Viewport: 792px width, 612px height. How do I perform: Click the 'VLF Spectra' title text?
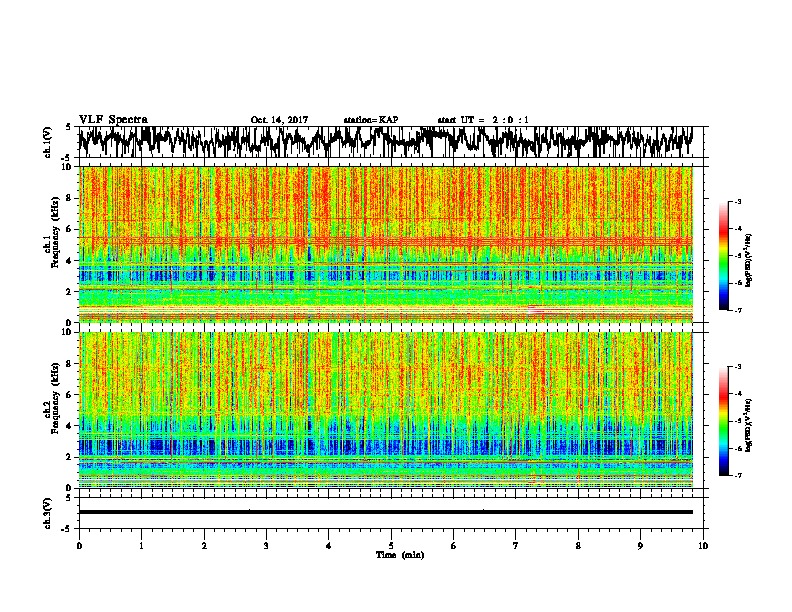[x=113, y=120]
